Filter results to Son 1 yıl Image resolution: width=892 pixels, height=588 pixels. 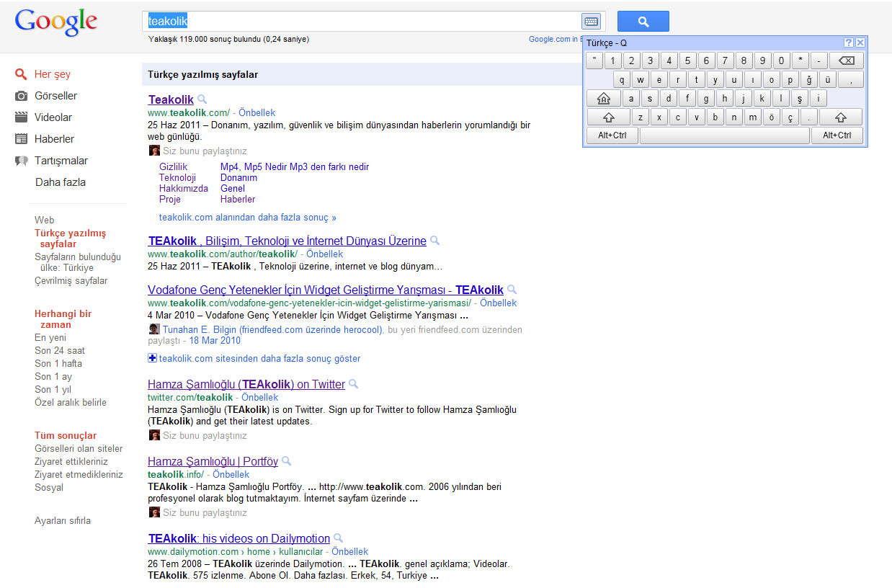click(53, 389)
